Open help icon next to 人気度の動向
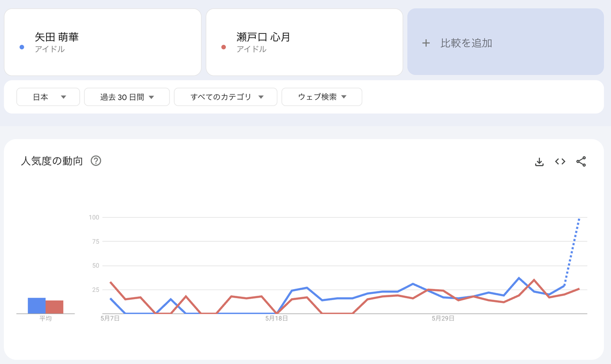Screen dimensions: 611x364 96,161
